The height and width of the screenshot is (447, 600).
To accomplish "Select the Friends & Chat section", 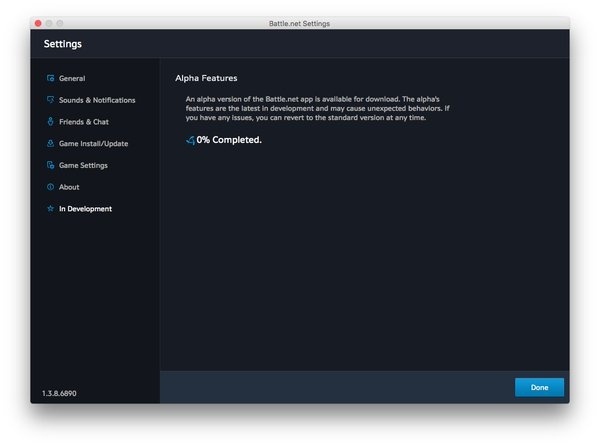I will [x=84, y=122].
